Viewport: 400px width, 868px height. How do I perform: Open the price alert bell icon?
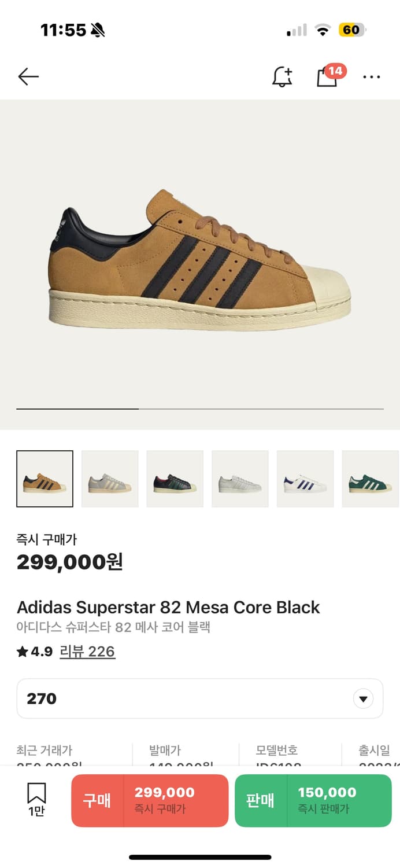click(282, 76)
